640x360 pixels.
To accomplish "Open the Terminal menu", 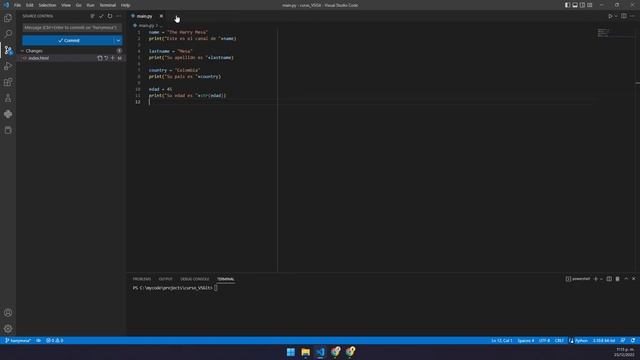I will coord(108,5).
